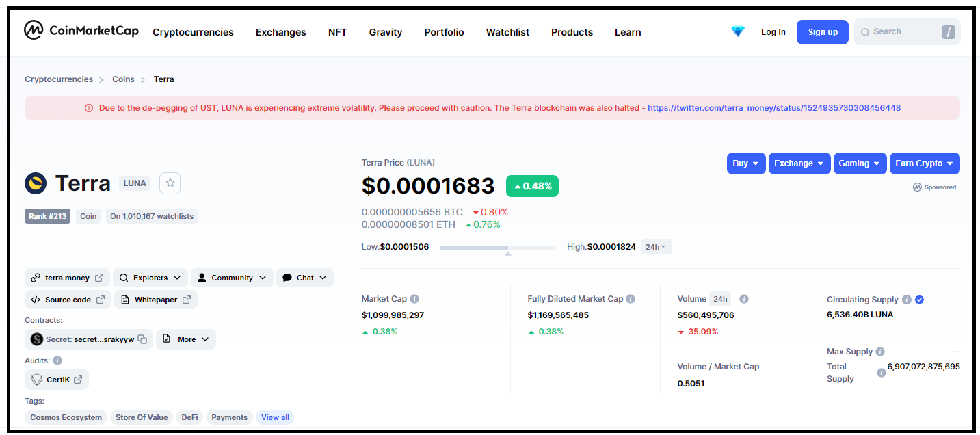The width and height of the screenshot is (980, 435).
Task: Click the low-high price range bar
Action: pos(498,248)
